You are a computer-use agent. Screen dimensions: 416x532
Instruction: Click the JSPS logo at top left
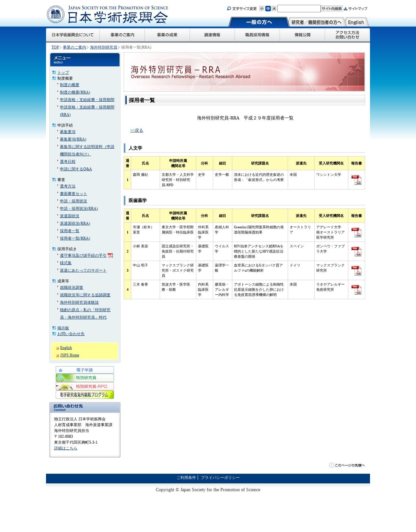tap(107, 15)
